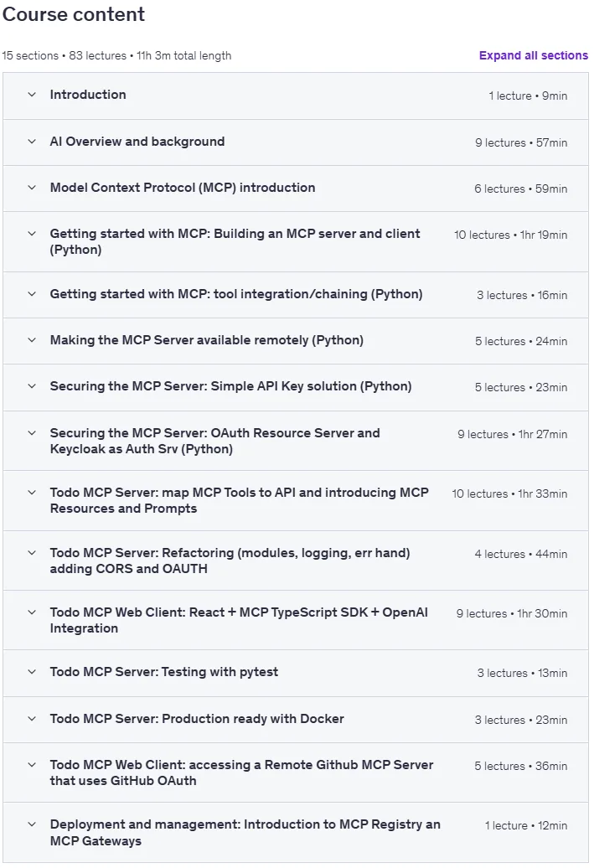Expand chevron for OAuth Resource Server and Keycloak
The width and height of the screenshot is (594, 868).
pyautogui.click(x=32, y=433)
